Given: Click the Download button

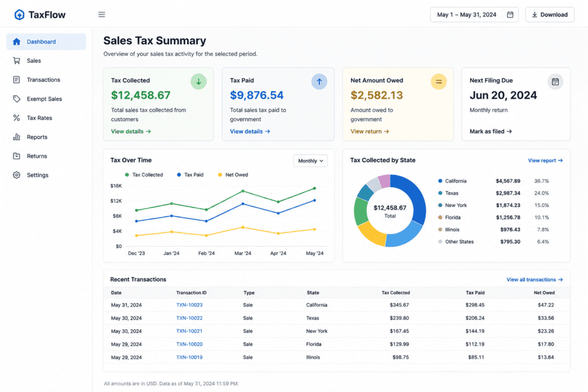Looking at the screenshot, I should click(x=550, y=14).
